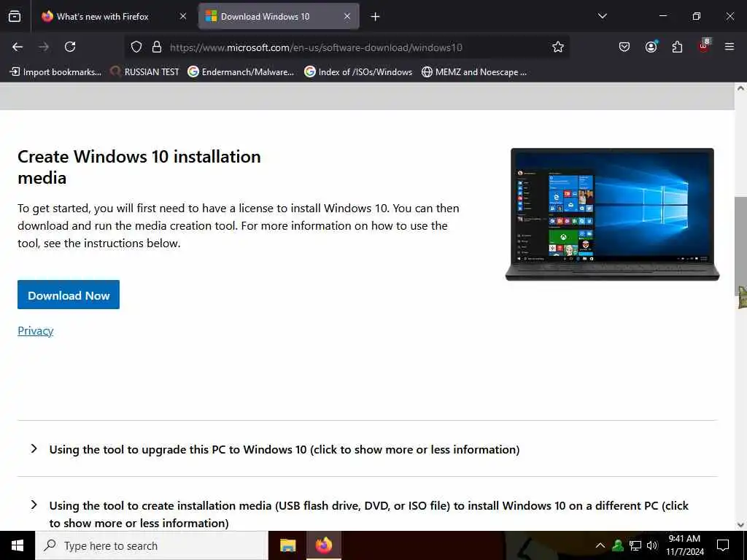Click the Firefox taskbar icon

323,545
